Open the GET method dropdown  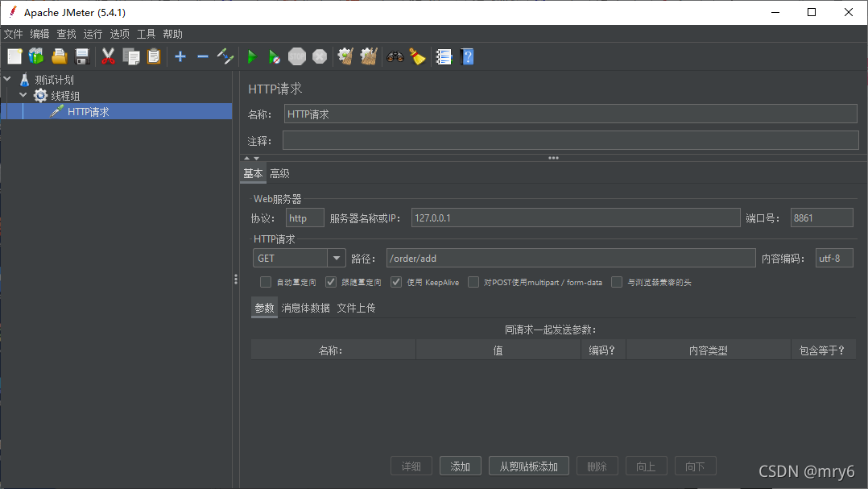(336, 258)
